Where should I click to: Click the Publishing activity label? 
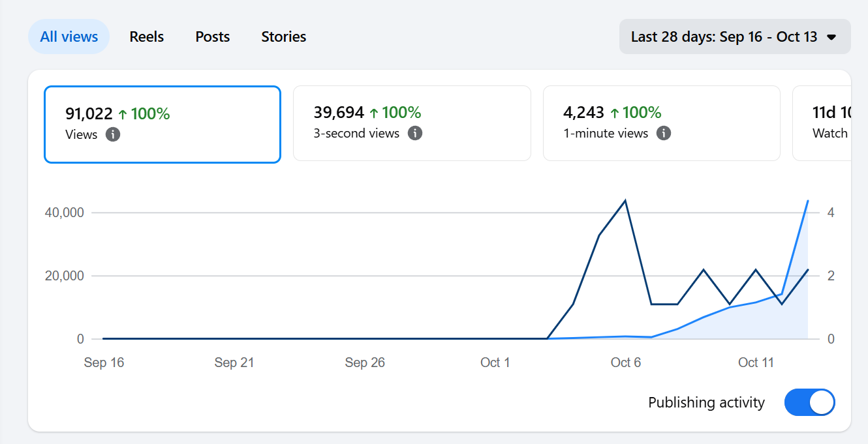[706, 402]
